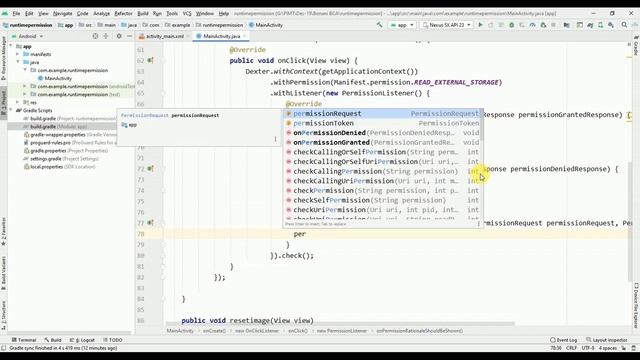
Task: Expand the res folder
Action: coord(18,102)
